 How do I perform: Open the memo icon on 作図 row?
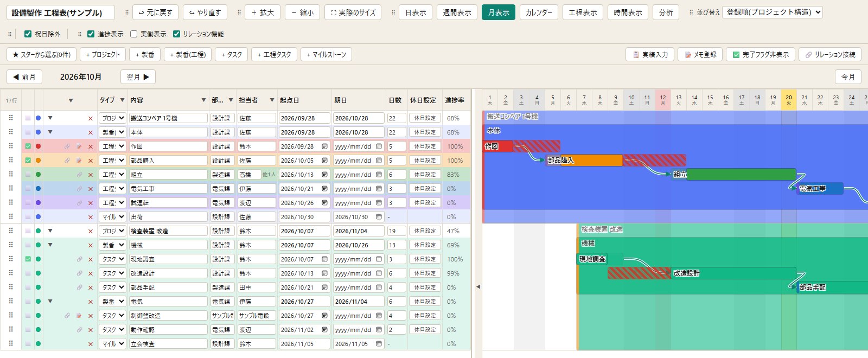79,146
